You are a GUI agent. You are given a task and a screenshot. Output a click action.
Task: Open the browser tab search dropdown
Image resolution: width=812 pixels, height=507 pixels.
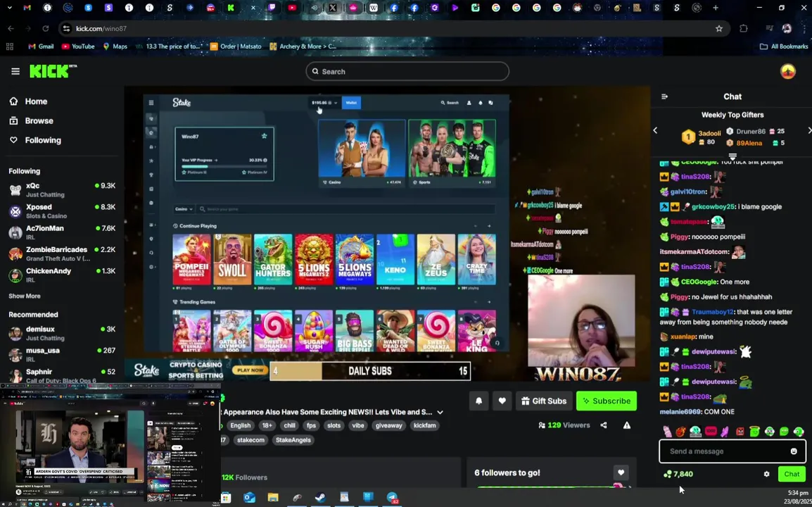9,8
